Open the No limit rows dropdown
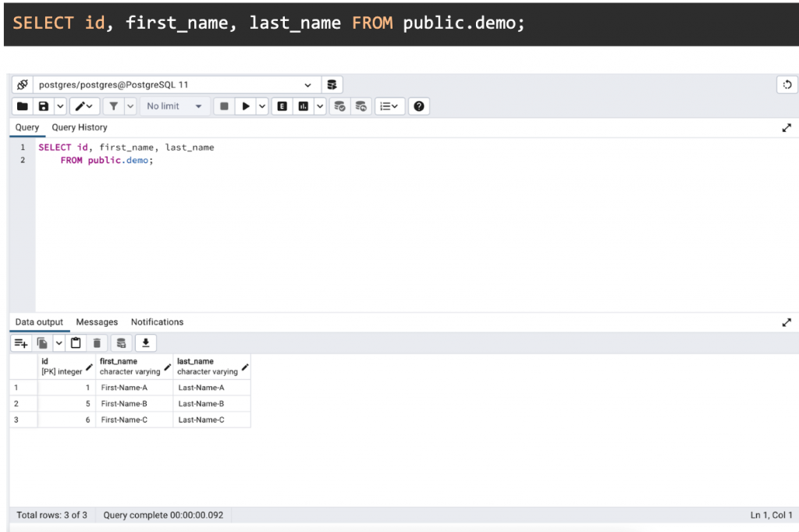 pyautogui.click(x=174, y=106)
